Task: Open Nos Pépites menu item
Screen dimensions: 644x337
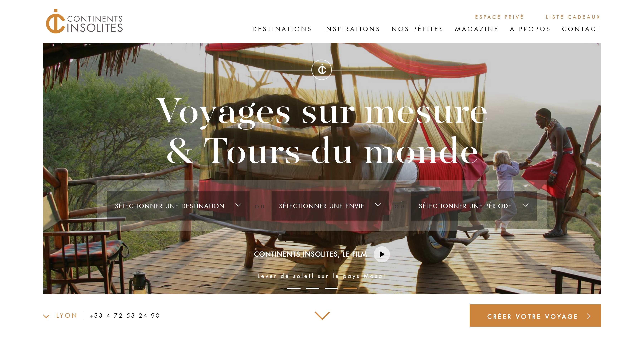Action: point(417,29)
